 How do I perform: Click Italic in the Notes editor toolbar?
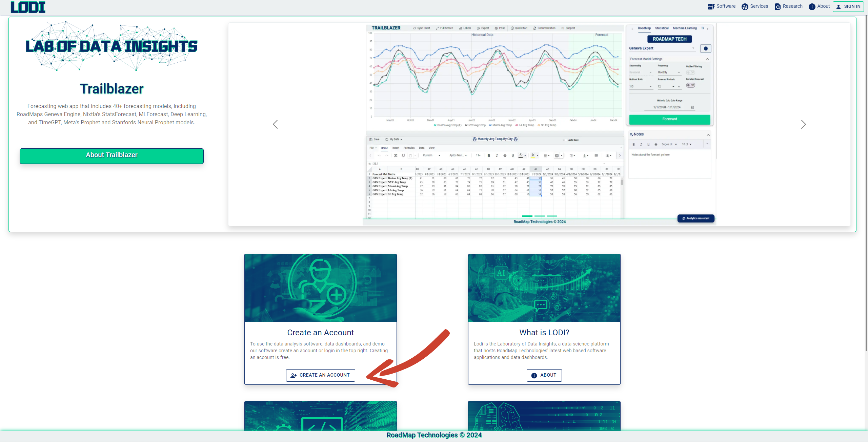[x=641, y=145]
